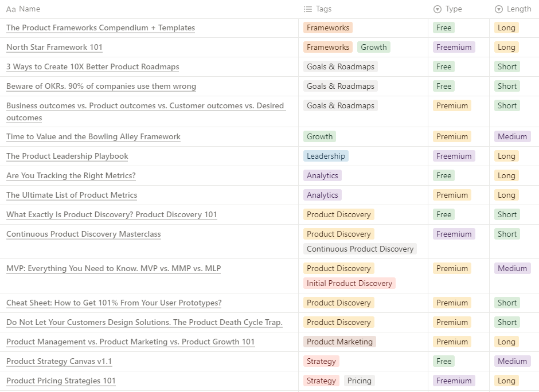Open the Tags column header menu
Screen dimensions: 539x392
[363, 9]
